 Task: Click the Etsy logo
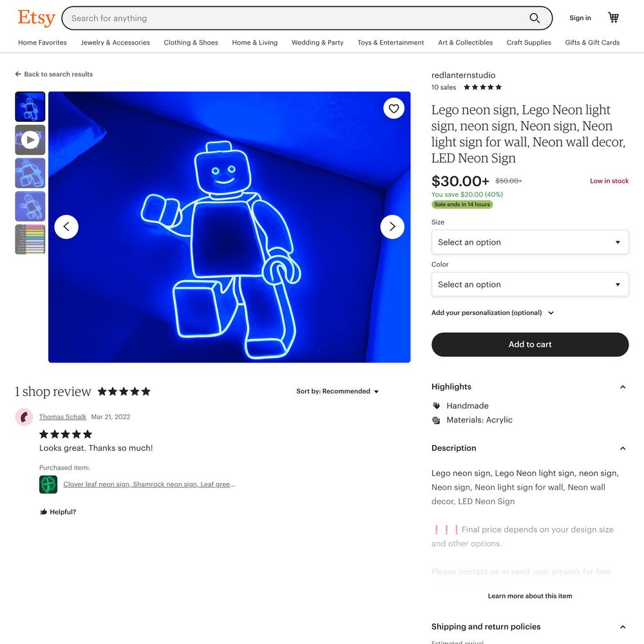click(x=36, y=18)
